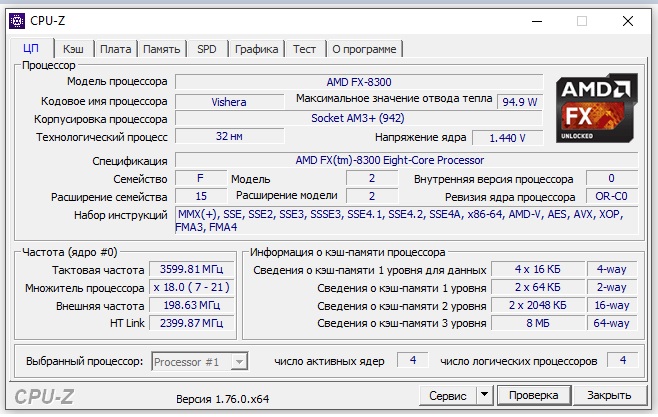The image size is (658, 417).
Task: Minimize the CPU-Z window
Action: 537,21
